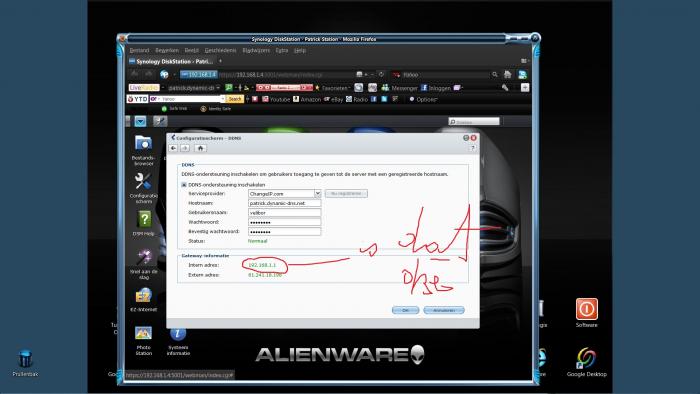Image resolution: width=700 pixels, height=394 pixels.
Task: Click the OK button in DDNS dialog
Action: [x=405, y=310]
